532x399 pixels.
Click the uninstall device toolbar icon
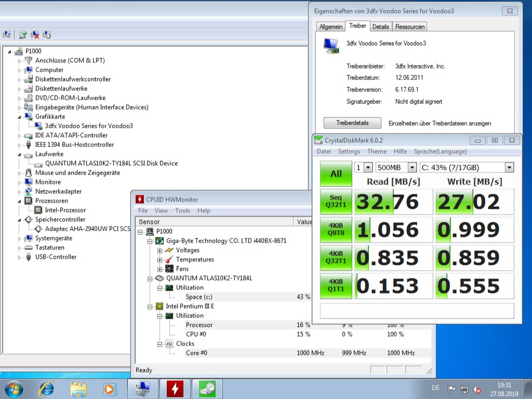[x=35, y=35]
